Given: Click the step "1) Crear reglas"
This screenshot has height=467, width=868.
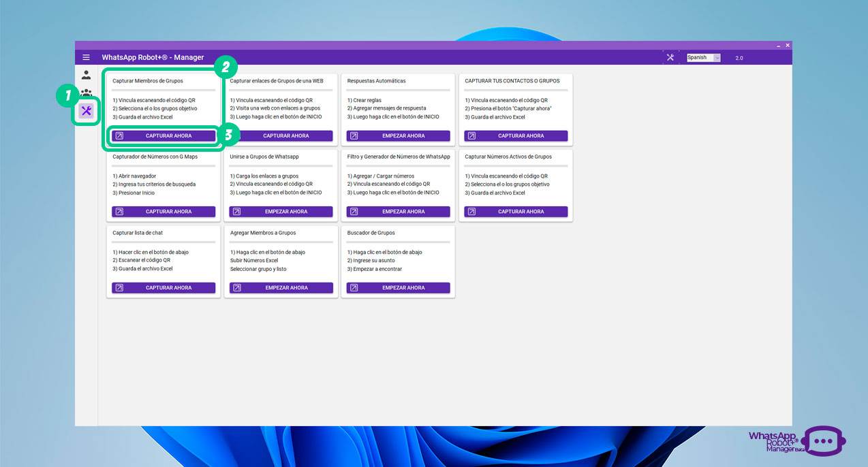Looking at the screenshot, I should (365, 100).
